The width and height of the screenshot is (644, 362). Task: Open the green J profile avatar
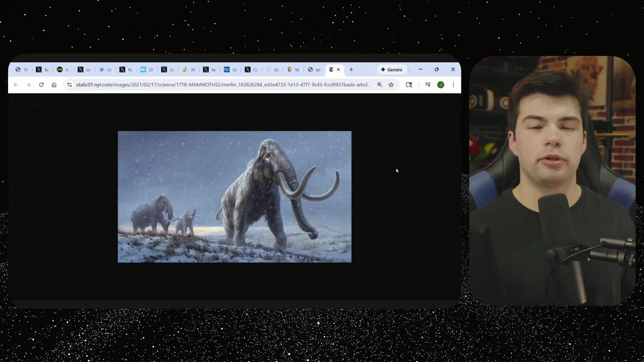coord(441,85)
